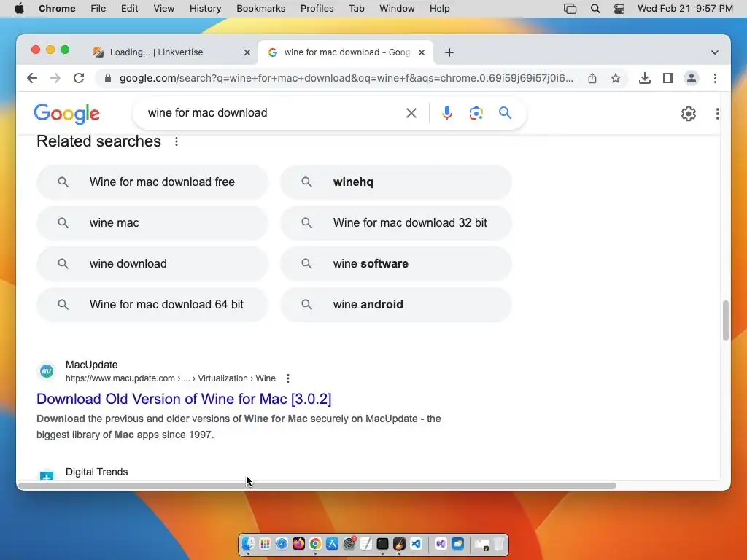This screenshot has height=560, width=747.
Task: Open a new tab with the plus button
Action: 449,52
